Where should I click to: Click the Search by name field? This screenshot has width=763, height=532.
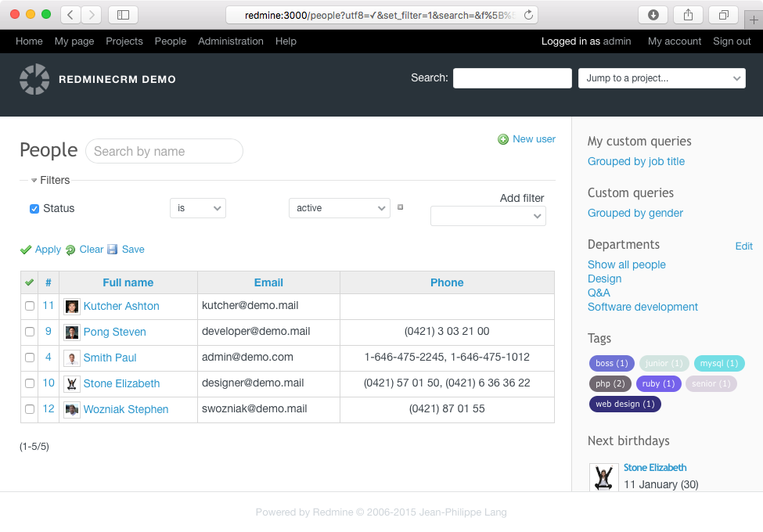[164, 151]
